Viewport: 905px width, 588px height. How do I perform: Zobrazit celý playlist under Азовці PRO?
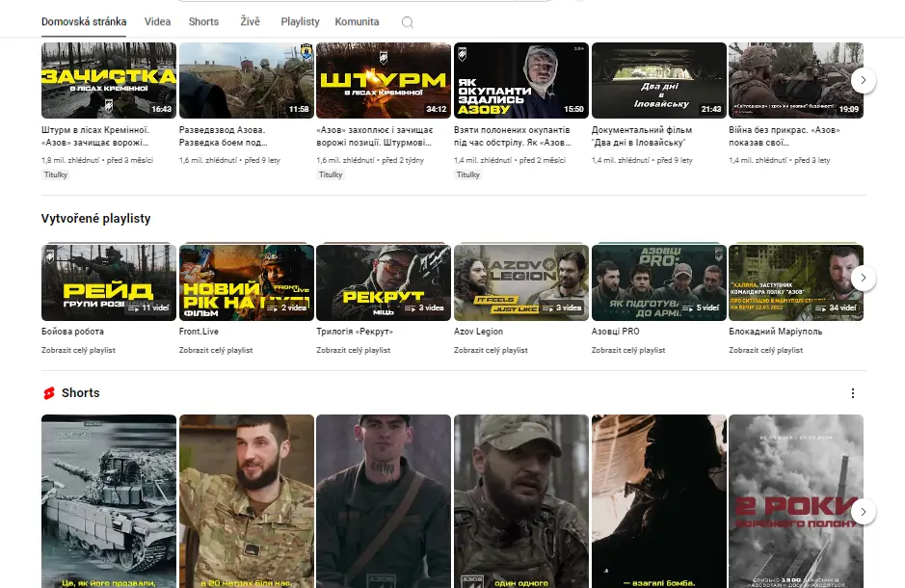point(628,350)
